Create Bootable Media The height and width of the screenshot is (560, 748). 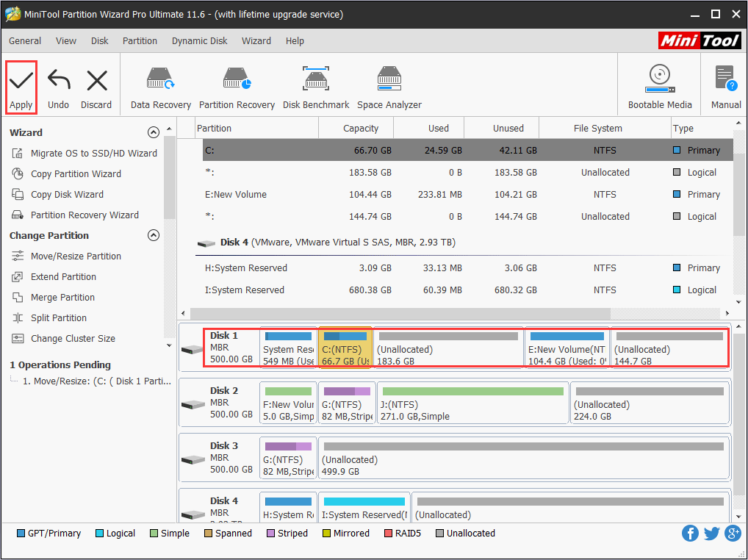click(660, 87)
